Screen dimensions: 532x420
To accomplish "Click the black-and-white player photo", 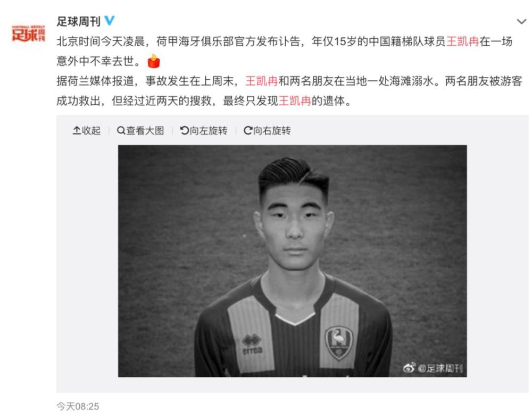I will 293,261.
